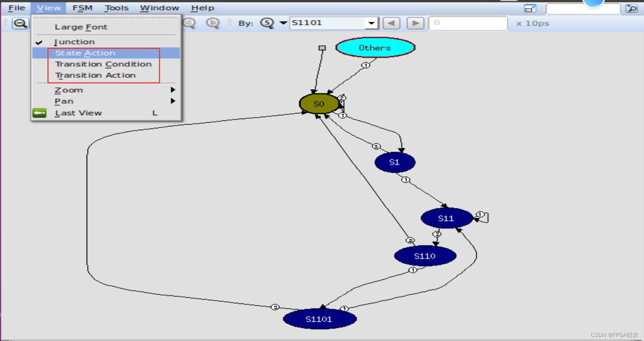Click the find binoculars icon
This screenshot has height=341, width=644.
pos(631,8)
